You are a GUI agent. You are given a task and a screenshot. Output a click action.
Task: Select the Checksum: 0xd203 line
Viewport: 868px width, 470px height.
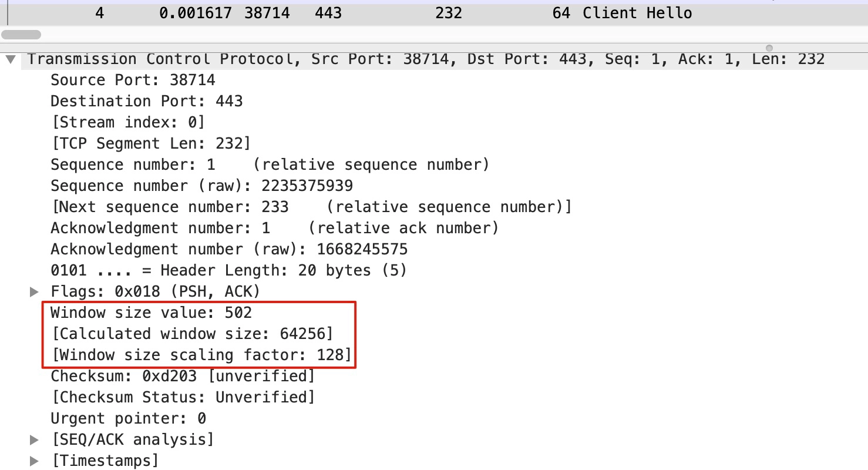(183, 376)
